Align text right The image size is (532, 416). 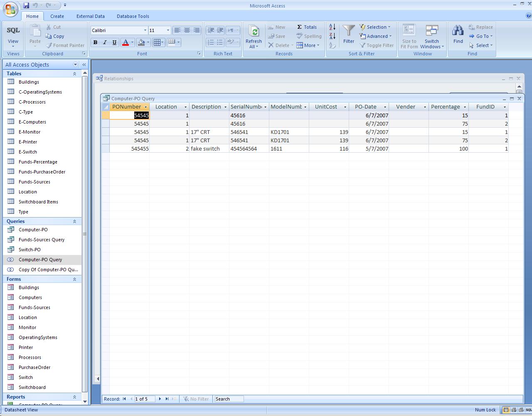[197, 30]
